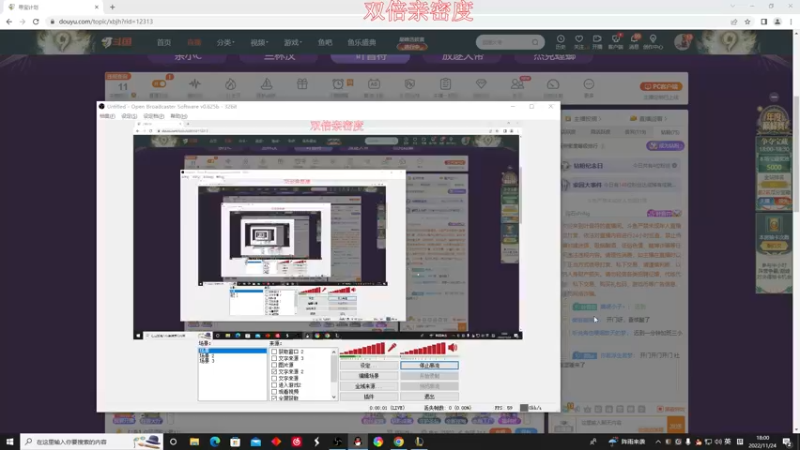Click the more ellipsis icon in streamer toolbar
This screenshot has width=800, height=450.
tap(588, 84)
